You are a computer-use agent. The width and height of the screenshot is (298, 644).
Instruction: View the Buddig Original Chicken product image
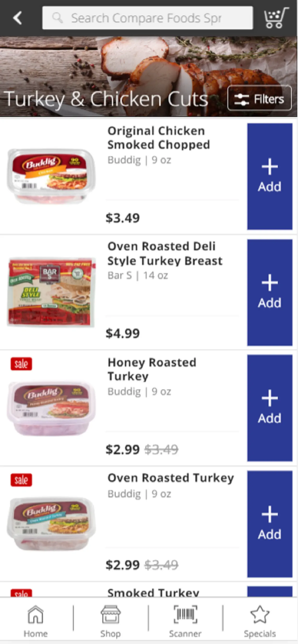tap(51, 176)
